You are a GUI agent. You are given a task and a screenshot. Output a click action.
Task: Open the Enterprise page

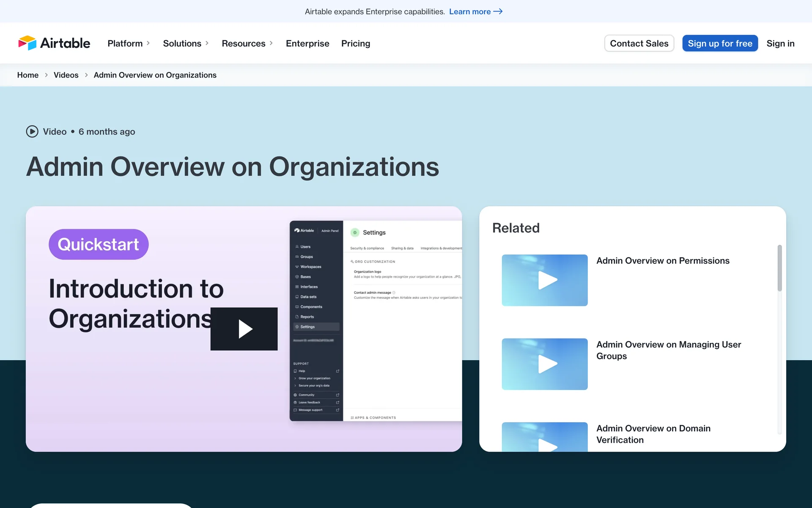(307, 43)
